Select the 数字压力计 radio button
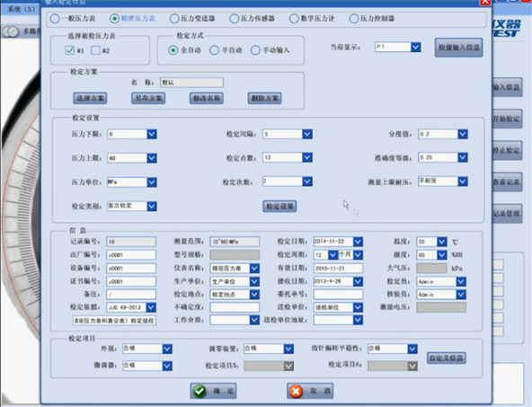Image resolution: width=532 pixels, height=407 pixels. click(294, 18)
